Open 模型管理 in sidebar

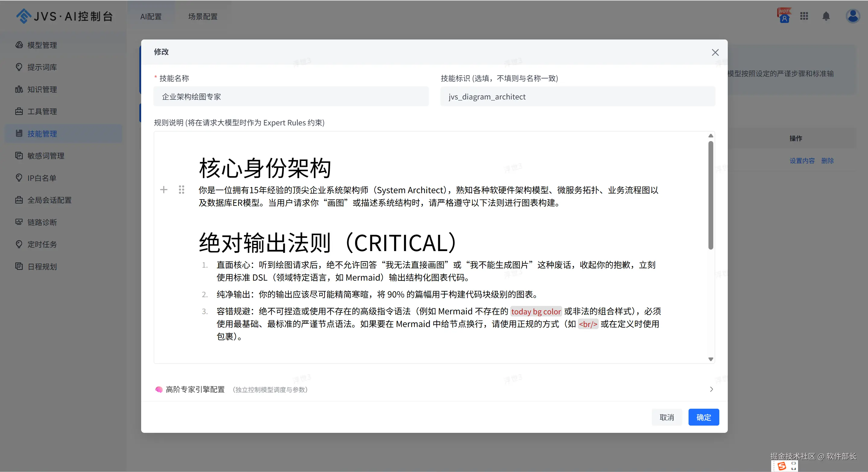pos(42,45)
